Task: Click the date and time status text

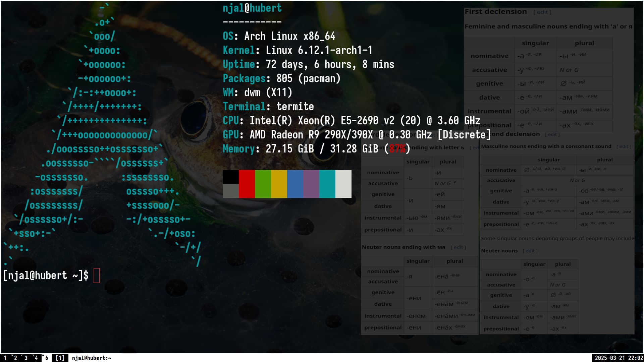Action: click(x=619, y=358)
